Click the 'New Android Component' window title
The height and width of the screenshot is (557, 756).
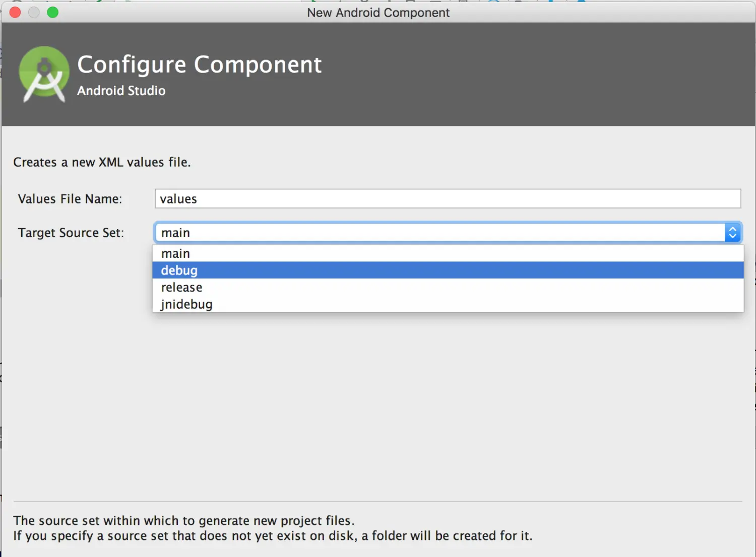pyautogui.click(x=378, y=13)
